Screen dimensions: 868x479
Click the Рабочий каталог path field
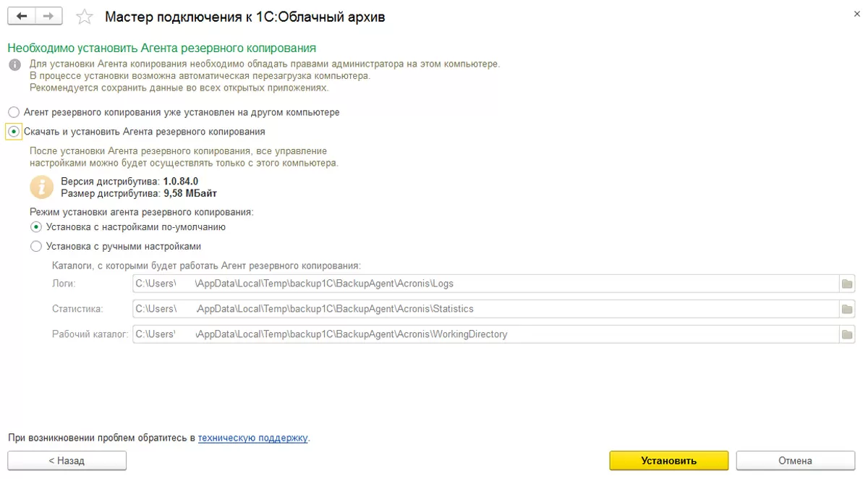(x=485, y=334)
